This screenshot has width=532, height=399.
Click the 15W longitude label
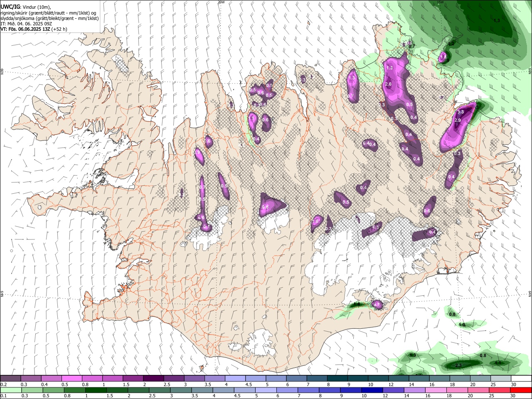click(440, 2)
